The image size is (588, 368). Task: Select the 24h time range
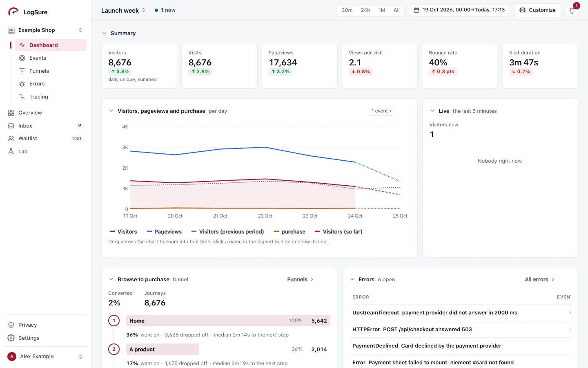pos(365,10)
